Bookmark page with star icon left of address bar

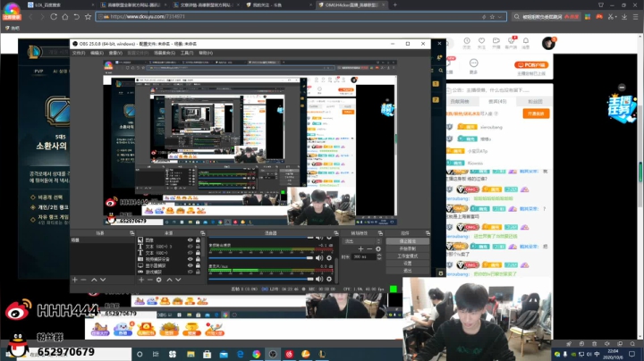[x=88, y=17]
